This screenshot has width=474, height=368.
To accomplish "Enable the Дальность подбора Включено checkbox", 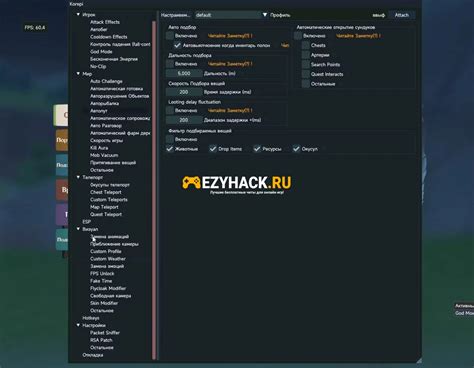I will click(x=170, y=64).
